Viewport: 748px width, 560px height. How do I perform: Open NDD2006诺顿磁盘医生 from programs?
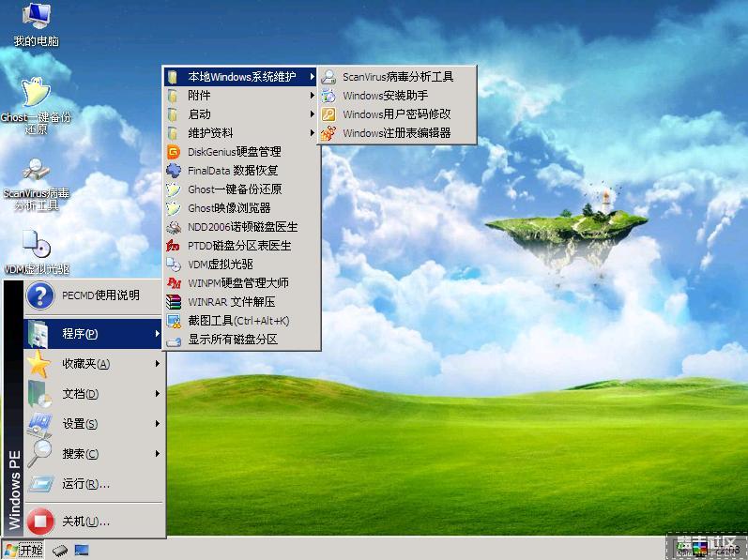[x=242, y=227]
